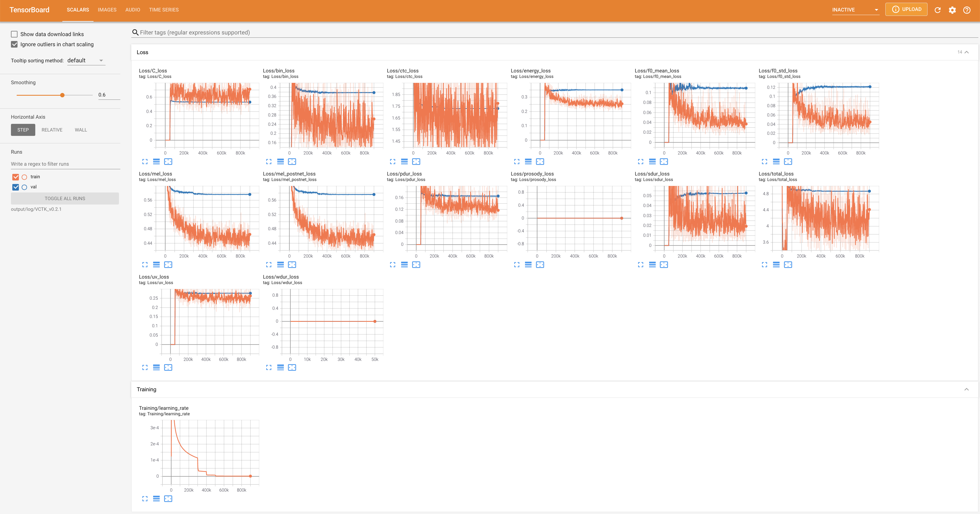
Task: Click the reload data refresh icon
Action: click(937, 10)
